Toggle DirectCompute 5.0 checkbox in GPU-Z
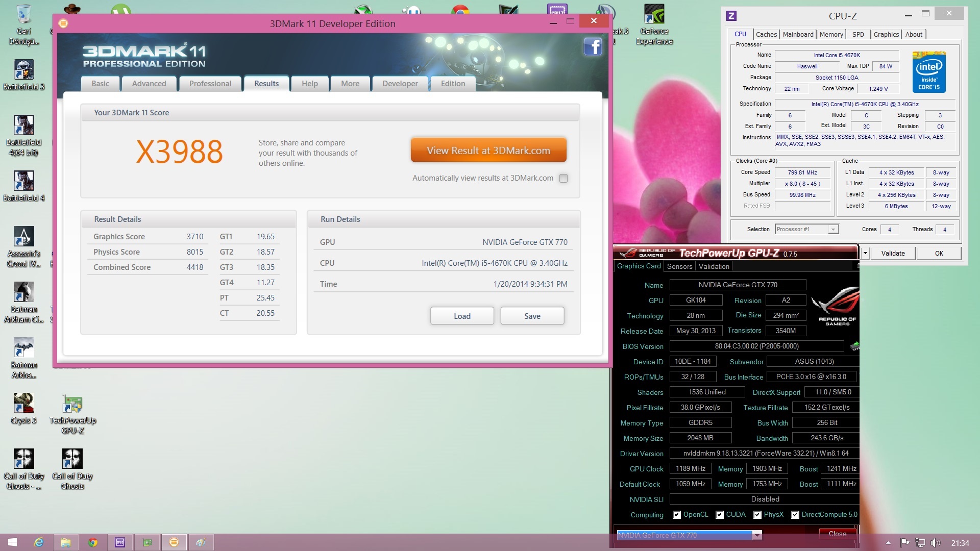This screenshot has height=551, width=980. coord(795,515)
